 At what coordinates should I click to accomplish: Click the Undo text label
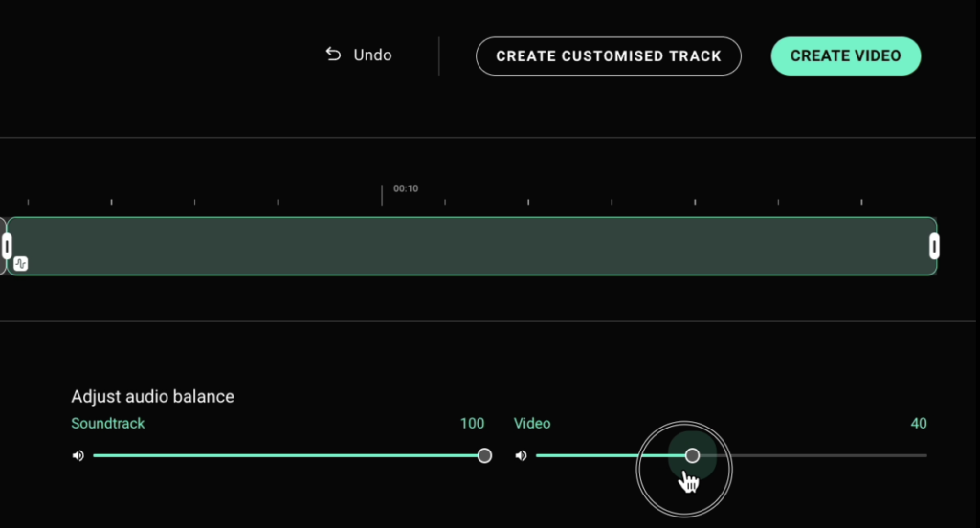tap(372, 55)
